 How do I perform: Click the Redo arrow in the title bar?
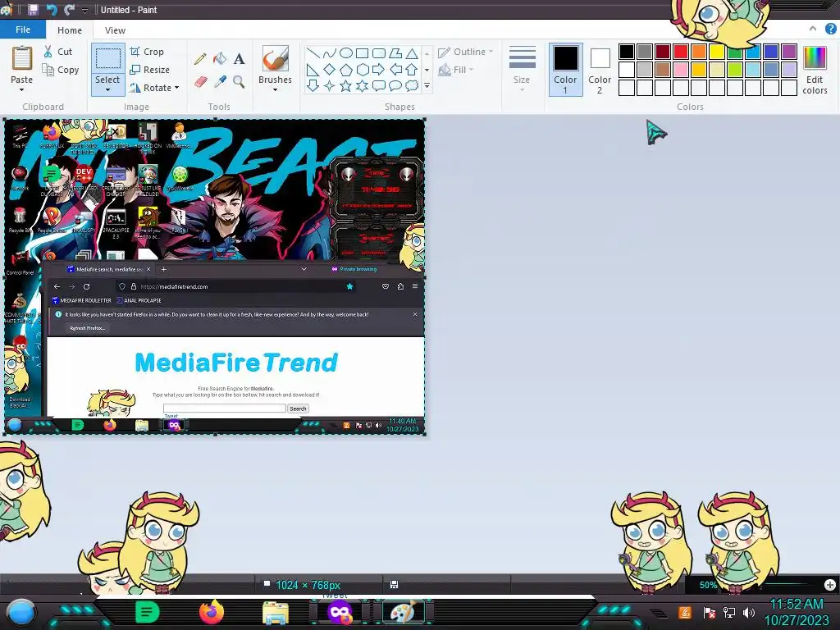click(69, 10)
